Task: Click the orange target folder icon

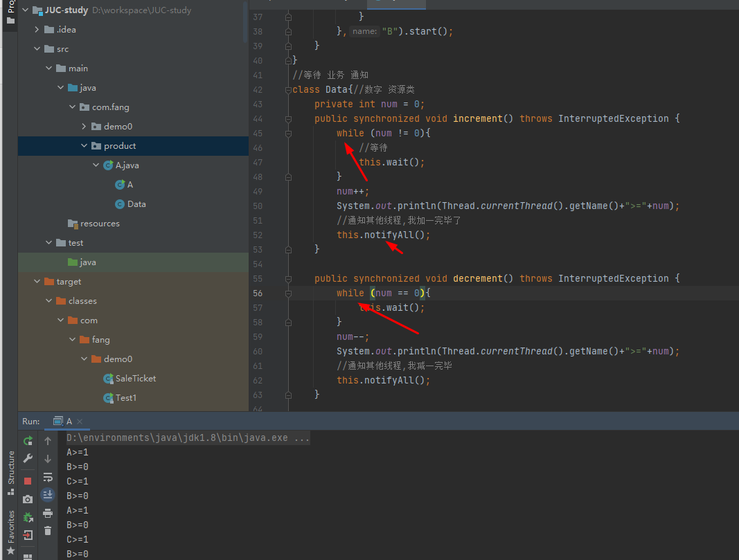Action: tap(49, 282)
